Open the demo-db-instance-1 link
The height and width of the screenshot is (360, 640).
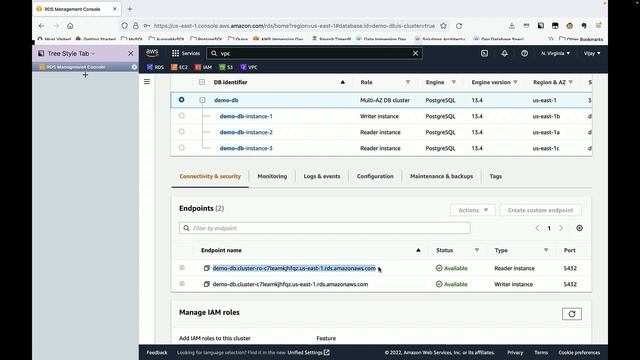(246, 116)
